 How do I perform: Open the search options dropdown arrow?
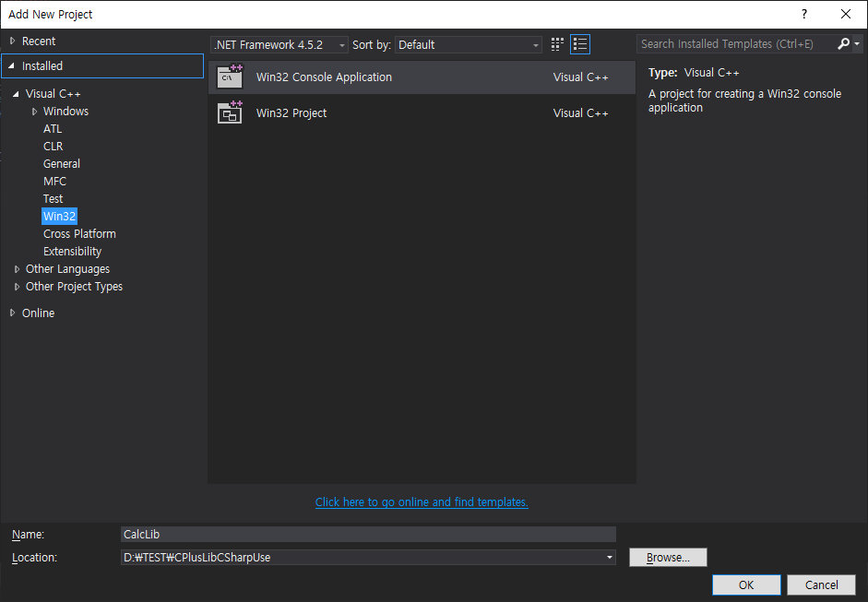[857, 43]
